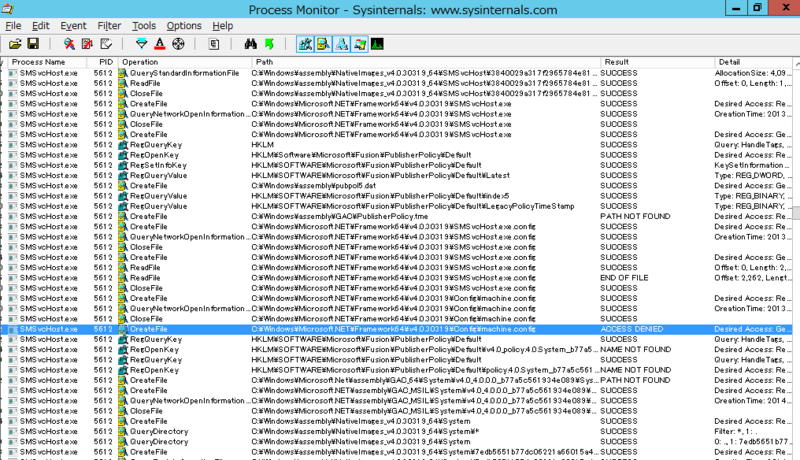Open the Event menu

(x=73, y=25)
